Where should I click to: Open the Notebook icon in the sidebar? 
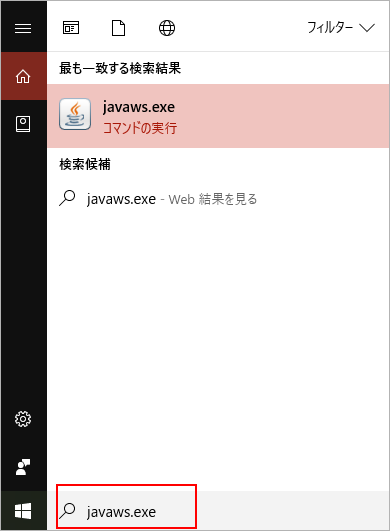(x=23, y=124)
